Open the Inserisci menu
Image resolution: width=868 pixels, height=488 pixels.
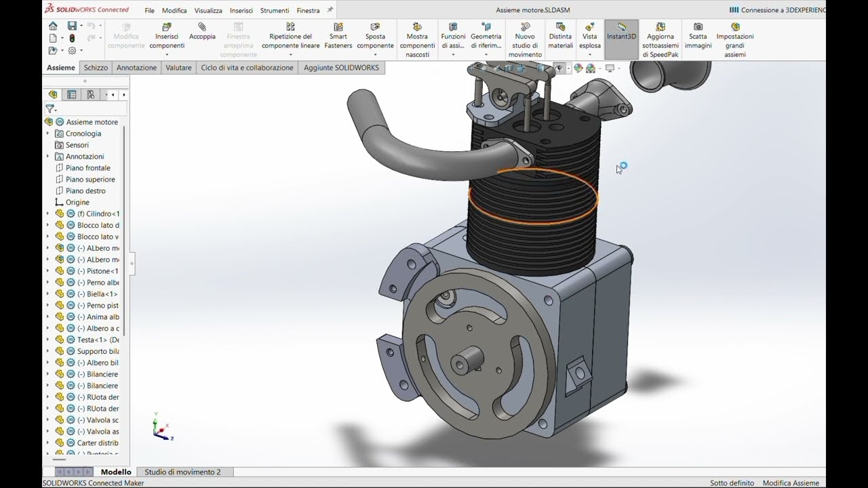[241, 11]
